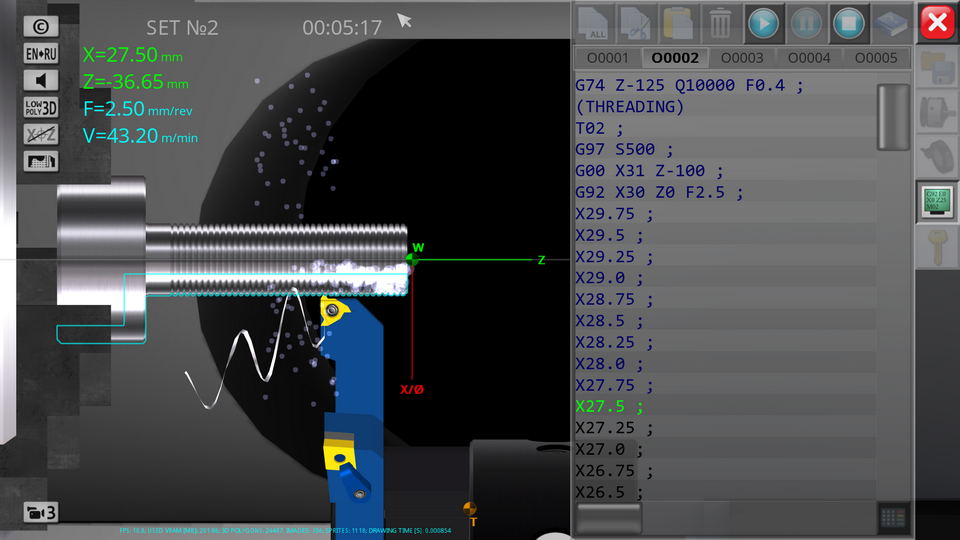The width and height of the screenshot is (960, 540).
Task: Select program tab O0001
Action: tap(607, 58)
